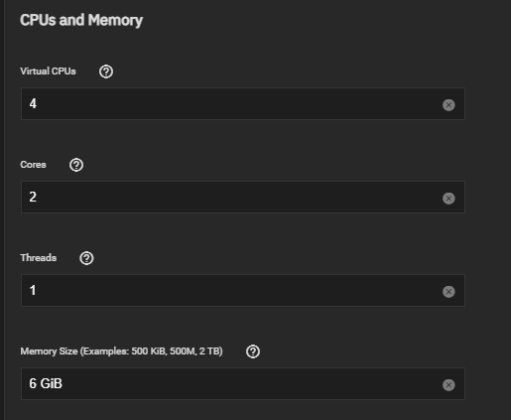
Task: Focus the Cores input field
Action: pyautogui.click(x=243, y=197)
